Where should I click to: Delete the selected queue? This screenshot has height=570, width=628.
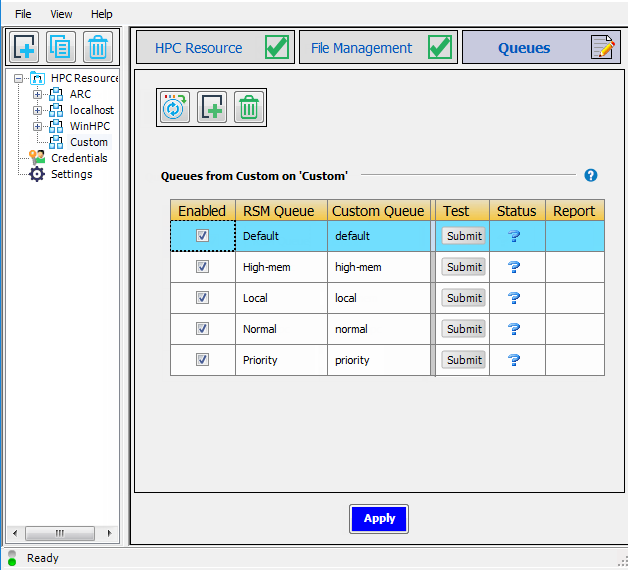coord(248,107)
